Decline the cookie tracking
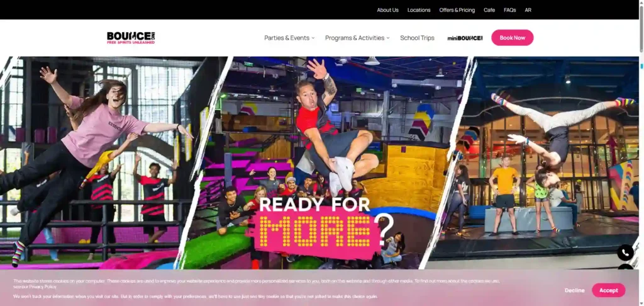644x306 pixels. pos(574,290)
